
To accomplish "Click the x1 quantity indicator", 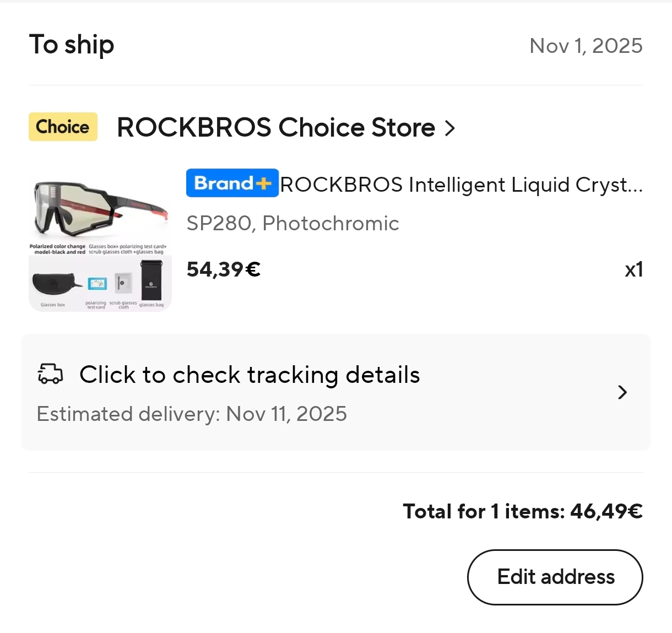I will (633, 269).
